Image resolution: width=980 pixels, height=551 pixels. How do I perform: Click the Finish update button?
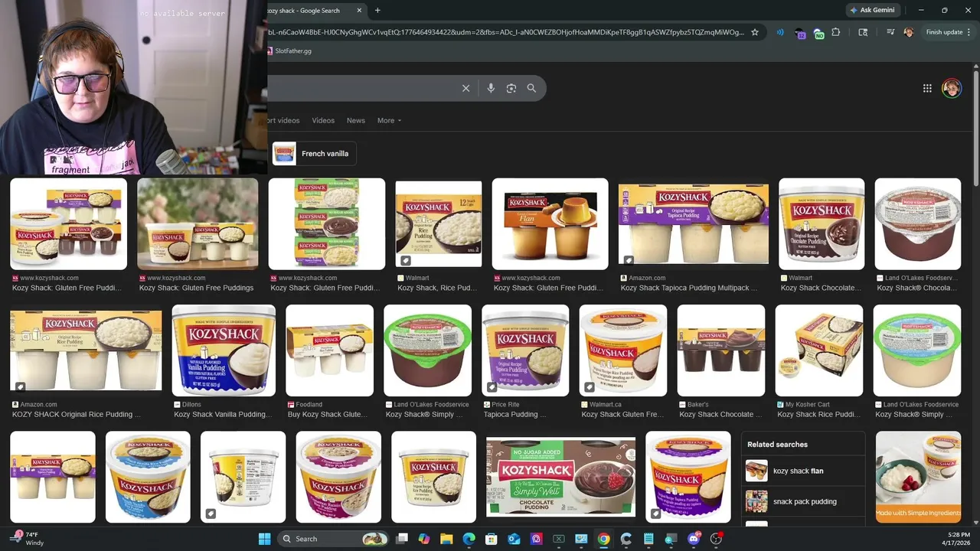[x=944, y=32]
